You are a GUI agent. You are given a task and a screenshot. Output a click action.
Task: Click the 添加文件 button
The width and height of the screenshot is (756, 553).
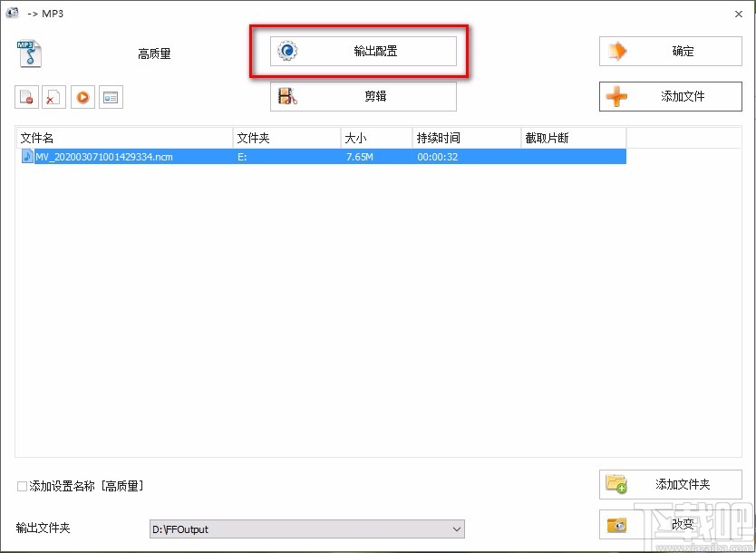671,96
